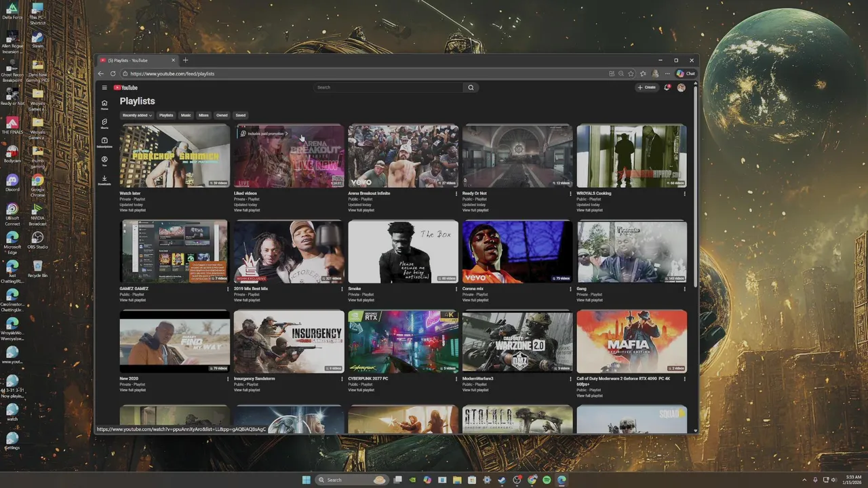Click the Create button

pos(647,87)
